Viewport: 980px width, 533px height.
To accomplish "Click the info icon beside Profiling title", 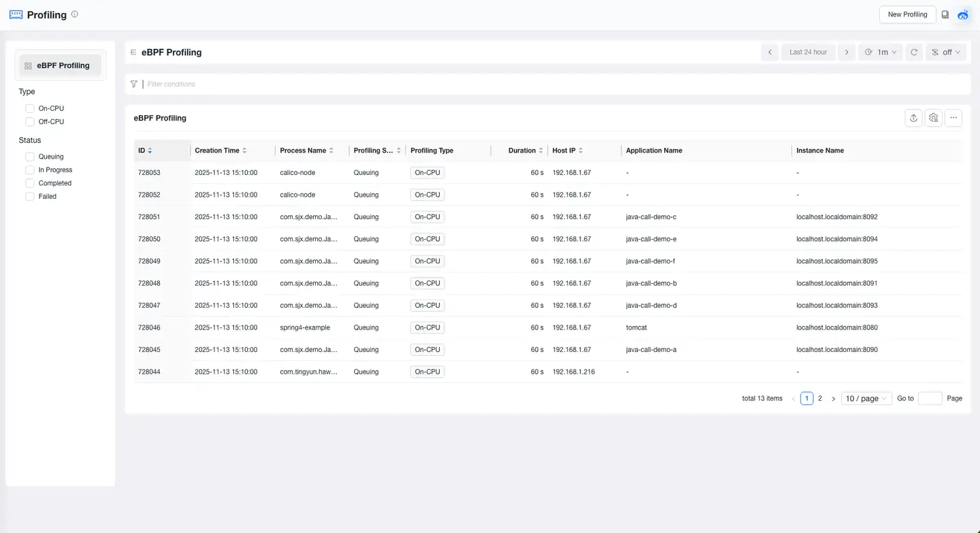I will (x=75, y=14).
